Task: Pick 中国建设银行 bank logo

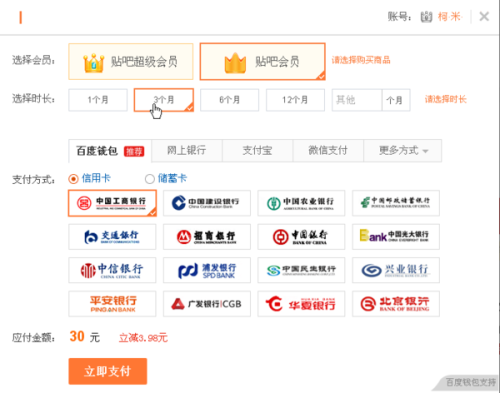Action: (207, 203)
